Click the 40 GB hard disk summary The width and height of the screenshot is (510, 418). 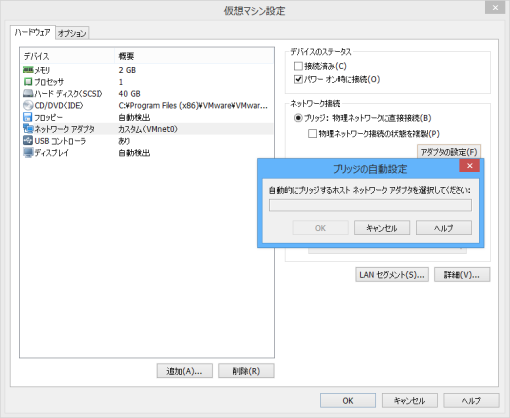(x=129, y=94)
